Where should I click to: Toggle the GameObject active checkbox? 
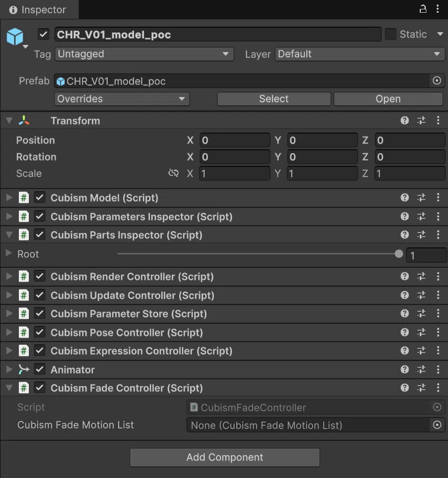click(44, 34)
